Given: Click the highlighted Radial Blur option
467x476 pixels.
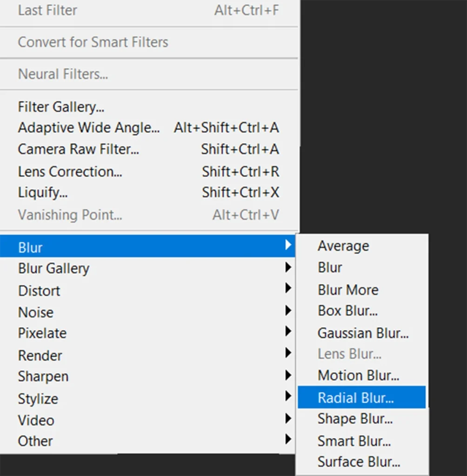Looking at the screenshot, I should (x=356, y=398).
